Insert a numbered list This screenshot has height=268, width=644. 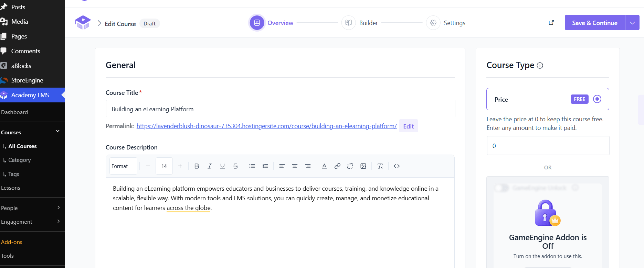coord(265,166)
